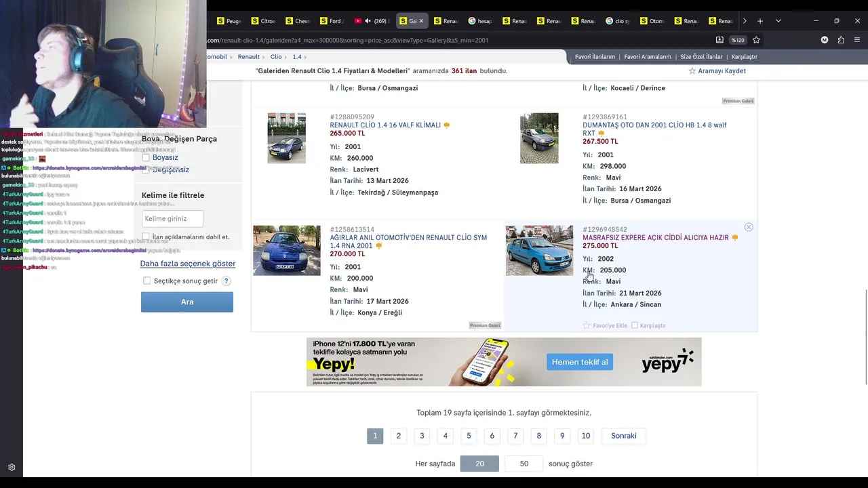Click badge icon next to SYM 1.4 RNA 2001
Viewport: 868px width, 488px height.
378,246
